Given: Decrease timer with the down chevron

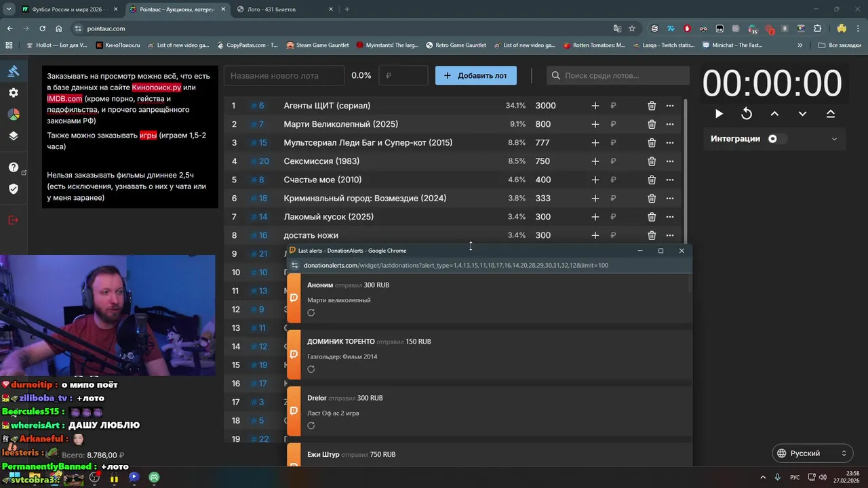Looking at the screenshot, I should pos(802,114).
